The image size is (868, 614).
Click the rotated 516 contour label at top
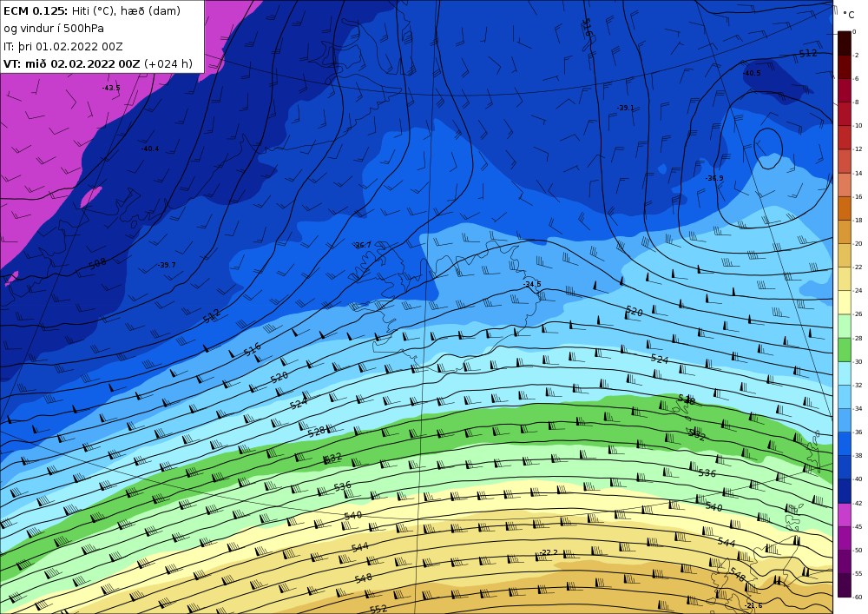click(x=588, y=28)
